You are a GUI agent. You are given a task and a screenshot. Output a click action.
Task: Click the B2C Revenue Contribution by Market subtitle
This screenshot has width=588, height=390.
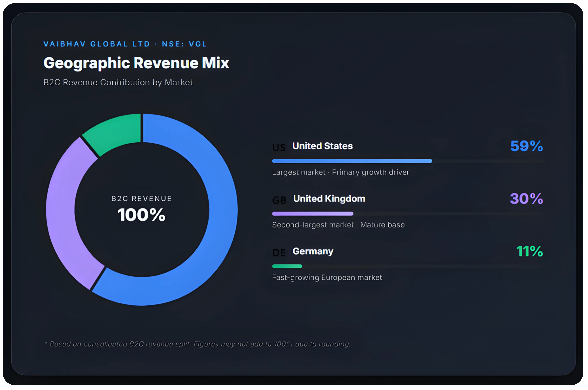pos(118,82)
